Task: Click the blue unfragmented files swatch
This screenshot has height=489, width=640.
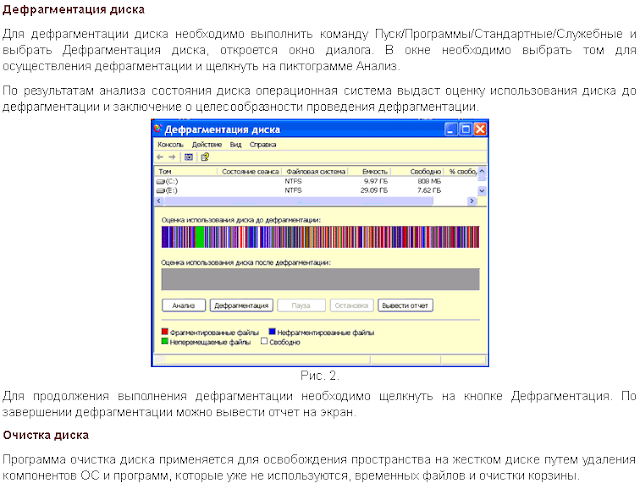Action: point(272,331)
